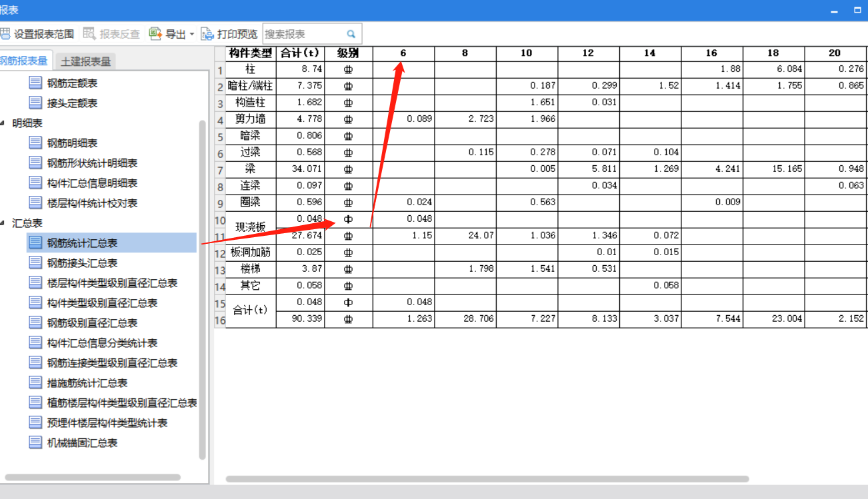This screenshot has height=499, width=868.
Task: Select 构件汇总信息明细表 in the tree
Action: (92, 183)
